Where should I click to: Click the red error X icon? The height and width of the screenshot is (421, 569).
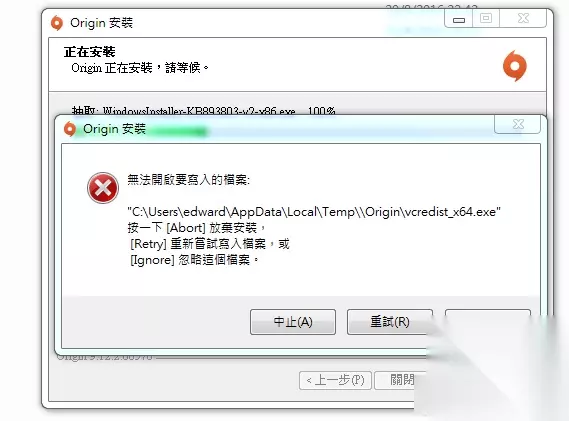[x=103, y=188]
